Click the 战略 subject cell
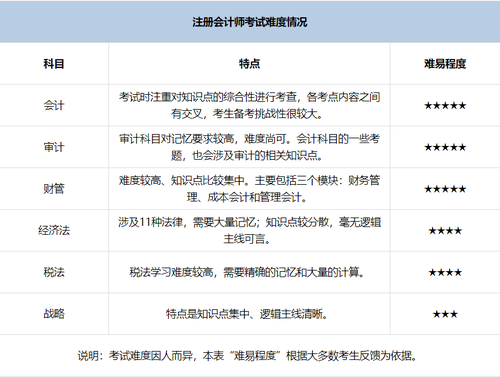 tap(54, 314)
